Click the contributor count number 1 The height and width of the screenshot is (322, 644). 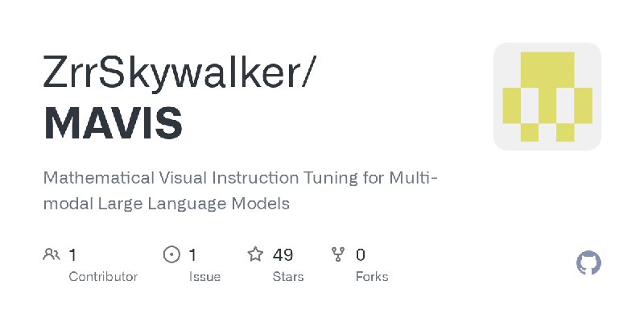[72, 255]
